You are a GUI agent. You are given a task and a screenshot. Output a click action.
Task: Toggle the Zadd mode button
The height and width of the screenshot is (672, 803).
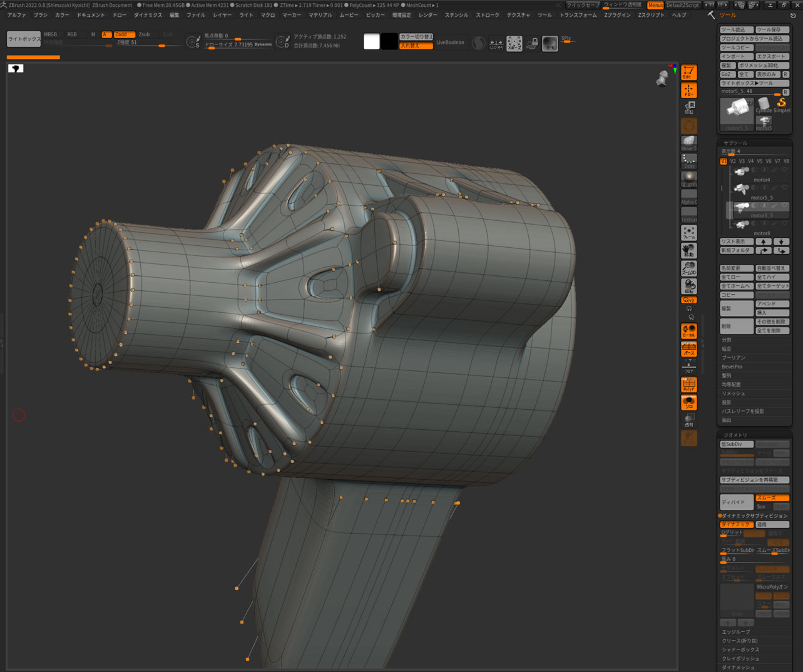123,34
